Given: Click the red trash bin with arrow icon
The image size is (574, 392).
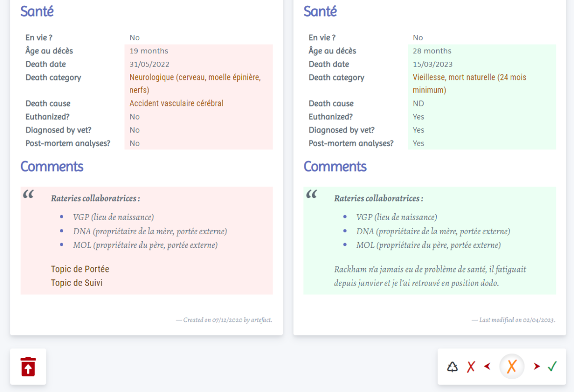Looking at the screenshot, I should click(x=28, y=367).
